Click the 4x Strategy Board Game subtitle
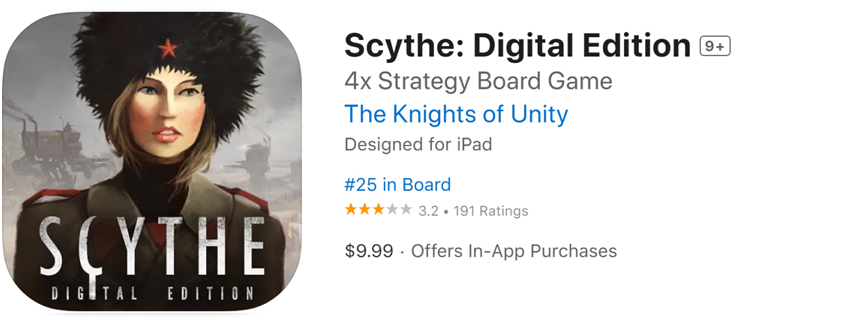The image size is (868, 323). 478,81
